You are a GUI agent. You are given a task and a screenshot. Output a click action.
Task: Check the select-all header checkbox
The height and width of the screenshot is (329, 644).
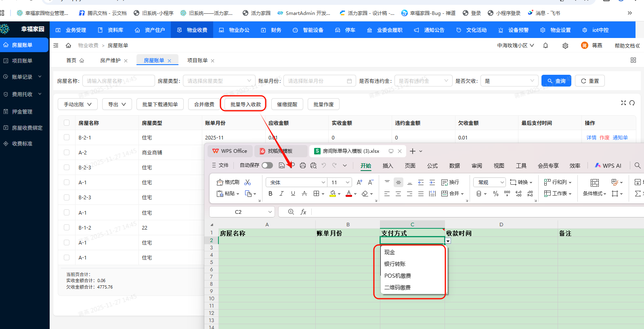(67, 123)
